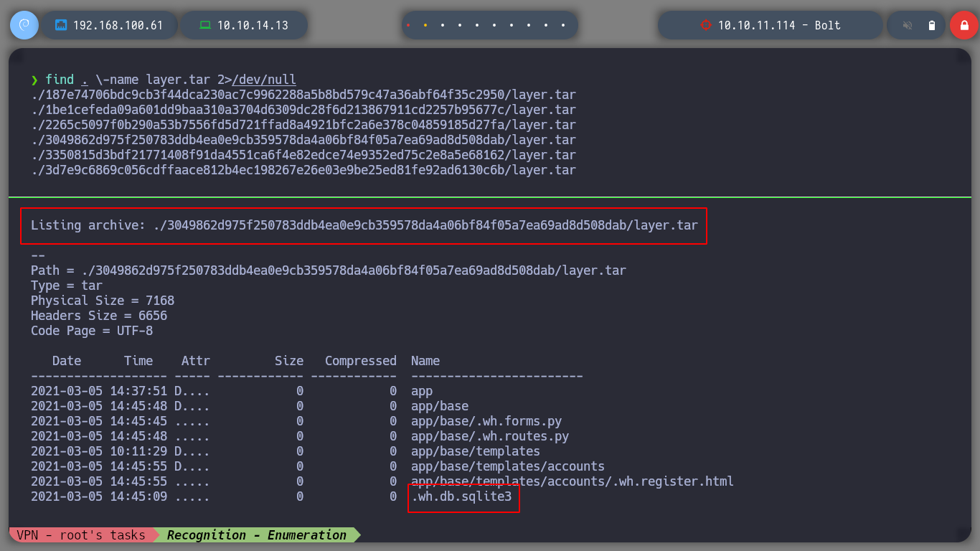Select the 1be1cefeda09 layer.tar result line

click(x=303, y=110)
